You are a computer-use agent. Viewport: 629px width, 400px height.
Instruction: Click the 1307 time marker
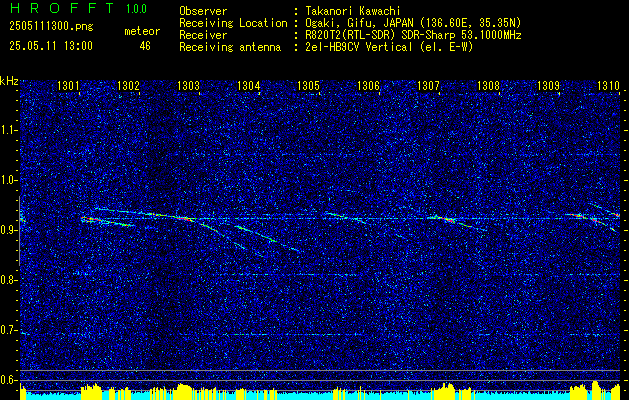[428, 85]
